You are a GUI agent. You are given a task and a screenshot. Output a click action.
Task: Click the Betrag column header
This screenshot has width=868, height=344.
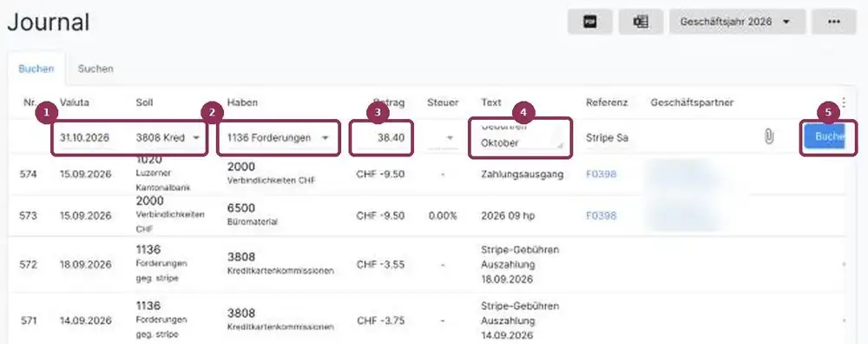pos(389,103)
